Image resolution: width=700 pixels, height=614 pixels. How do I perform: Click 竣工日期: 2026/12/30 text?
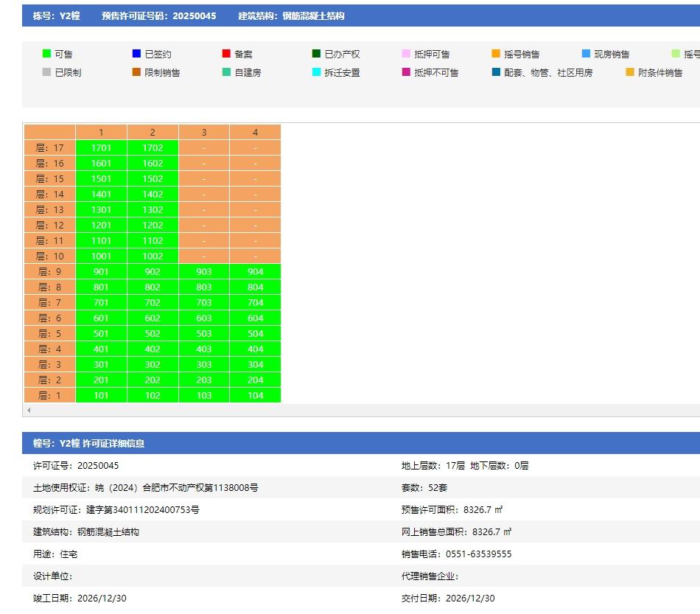tap(80, 599)
